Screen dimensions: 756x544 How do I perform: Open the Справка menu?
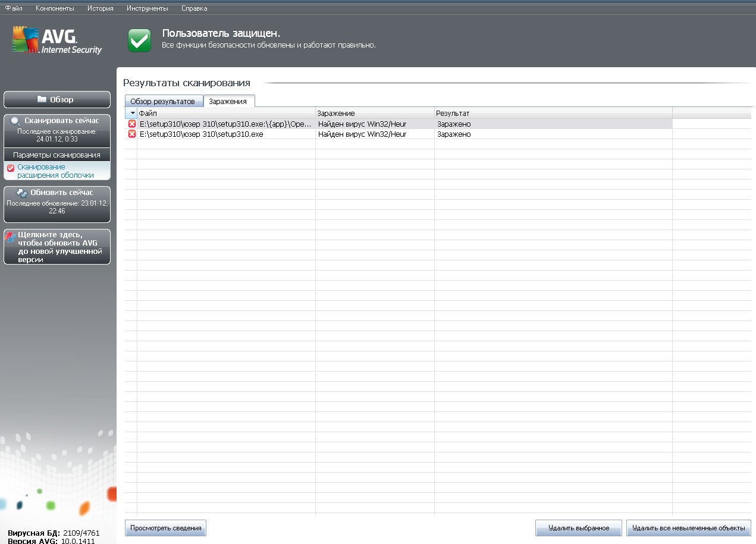pyautogui.click(x=195, y=8)
